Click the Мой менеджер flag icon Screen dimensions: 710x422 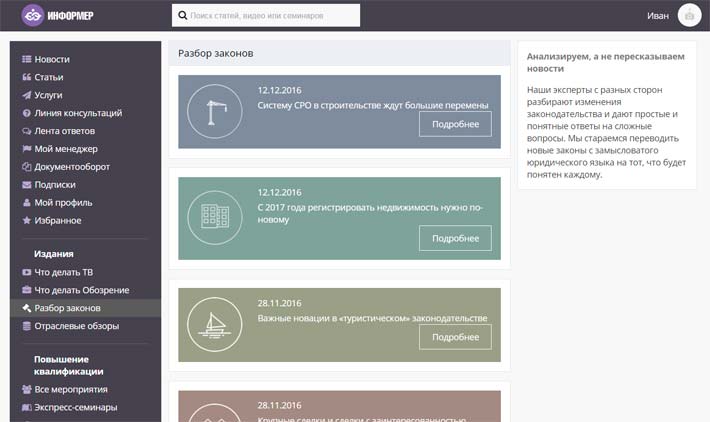click(27, 149)
